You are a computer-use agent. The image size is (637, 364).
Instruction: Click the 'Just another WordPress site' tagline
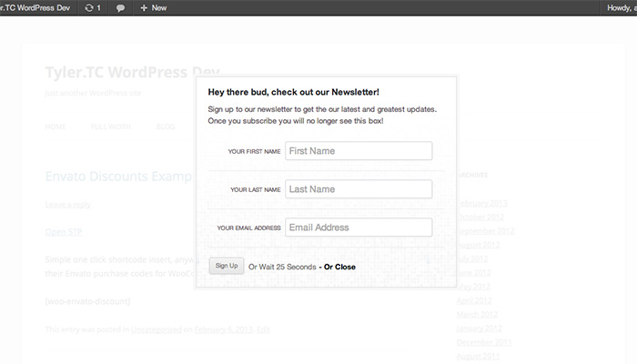point(93,93)
